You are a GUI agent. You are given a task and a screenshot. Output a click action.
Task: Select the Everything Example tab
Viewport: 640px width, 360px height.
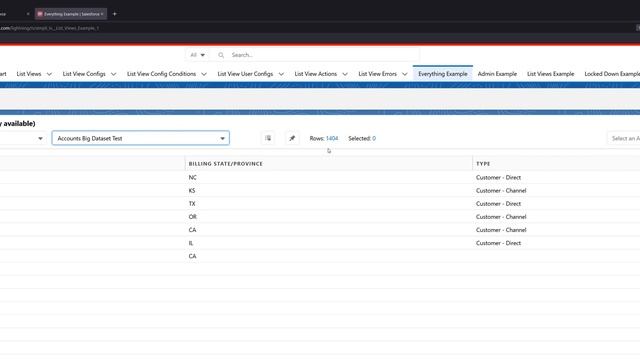click(443, 74)
